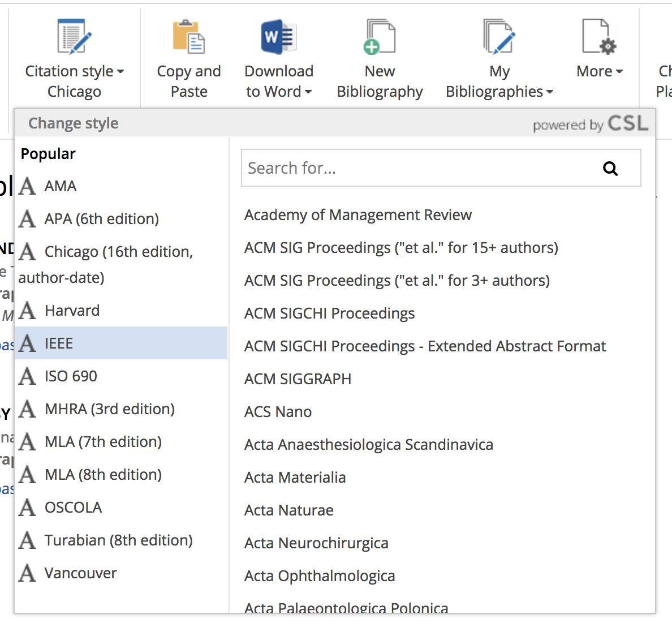
Task: Choose ACM SIGCHI Proceedings
Action: coord(329,313)
